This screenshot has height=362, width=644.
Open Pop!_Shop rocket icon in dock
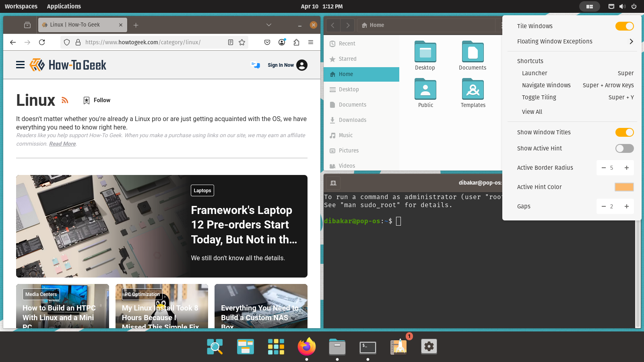(399, 346)
